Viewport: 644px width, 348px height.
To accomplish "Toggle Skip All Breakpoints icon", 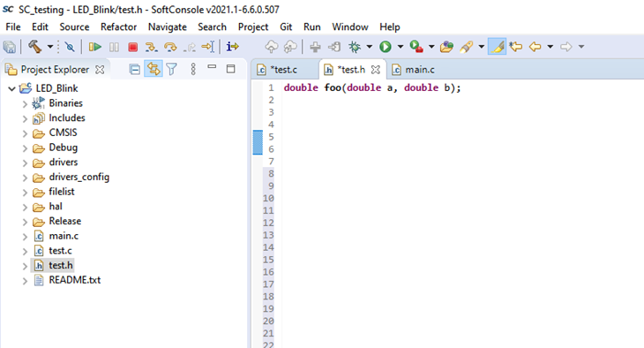I will (x=70, y=47).
